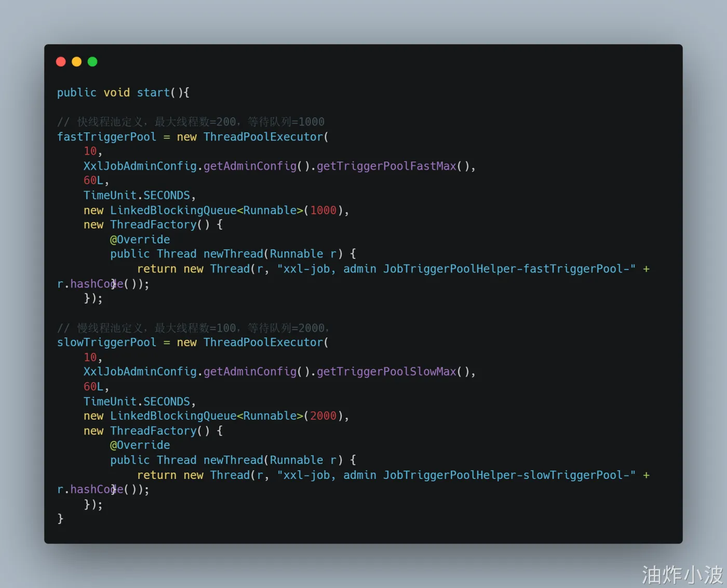The image size is (727, 588).
Task: Click the string ending in fastTriggerPool-"
Action: [456, 269]
